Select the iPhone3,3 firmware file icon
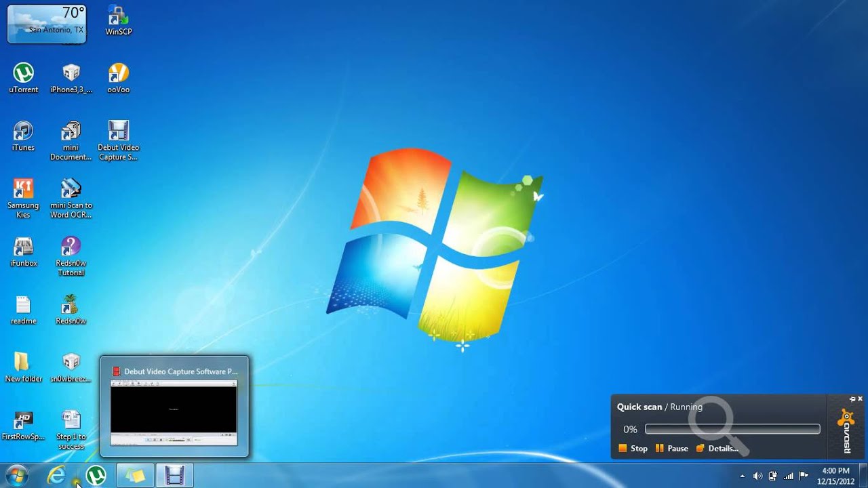 pos(71,78)
